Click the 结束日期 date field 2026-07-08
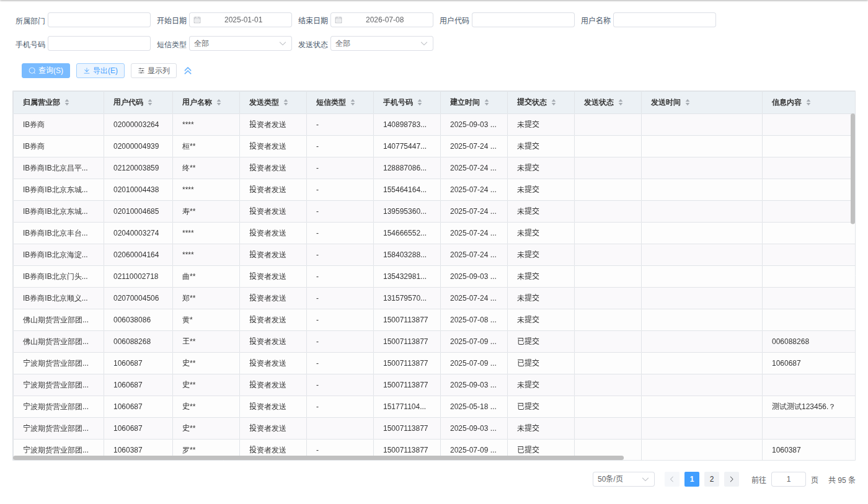The width and height of the screenshot is (868, 504). coord(382,20)
